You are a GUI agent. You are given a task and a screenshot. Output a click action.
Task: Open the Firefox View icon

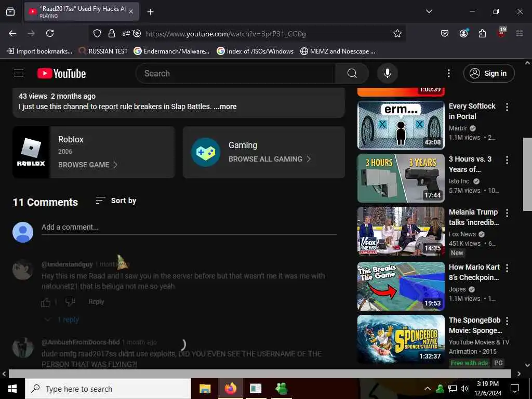click(x=10, y=11)
